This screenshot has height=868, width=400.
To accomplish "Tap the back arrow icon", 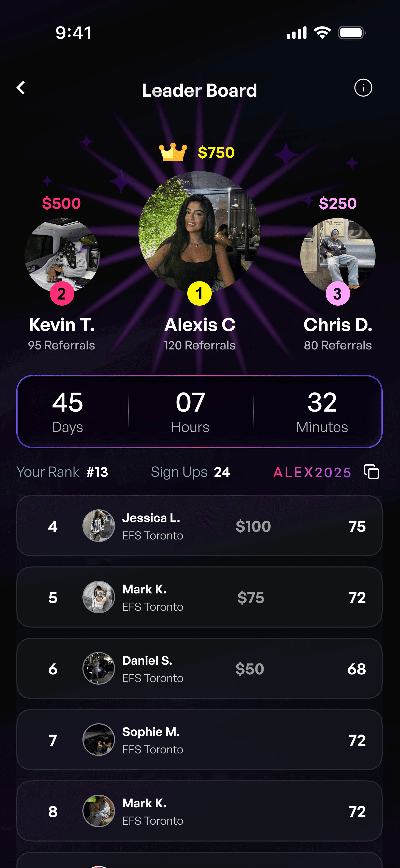I will point(21,88).
